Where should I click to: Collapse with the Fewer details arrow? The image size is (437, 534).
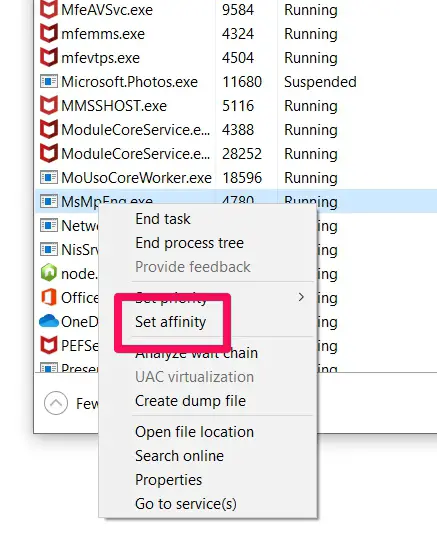(56, 403)
